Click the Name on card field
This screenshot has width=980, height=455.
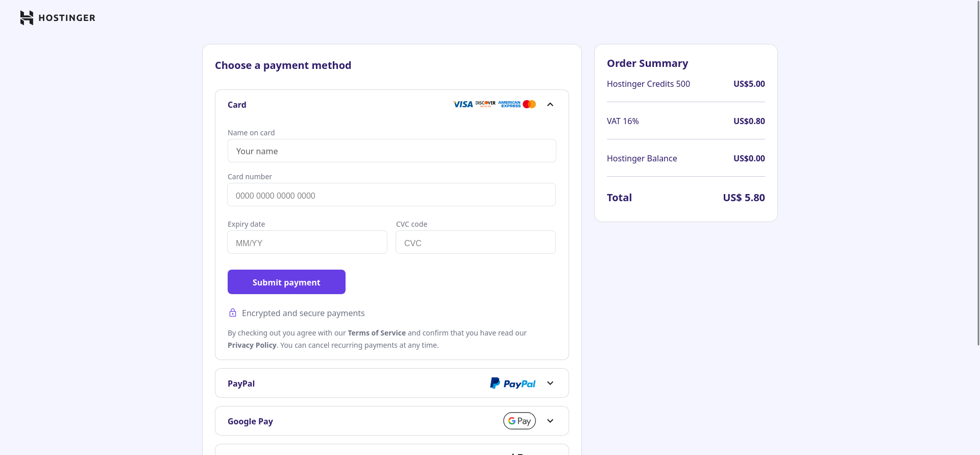392,151
